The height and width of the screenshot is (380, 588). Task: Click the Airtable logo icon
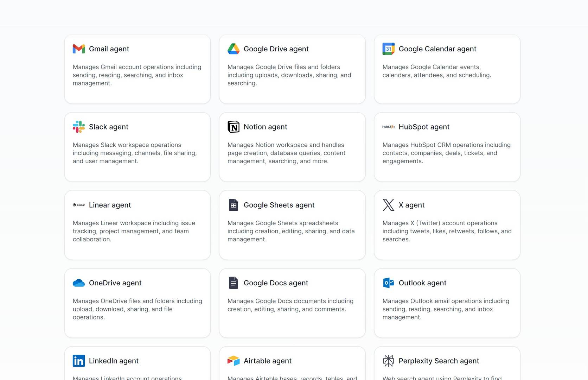234,361
